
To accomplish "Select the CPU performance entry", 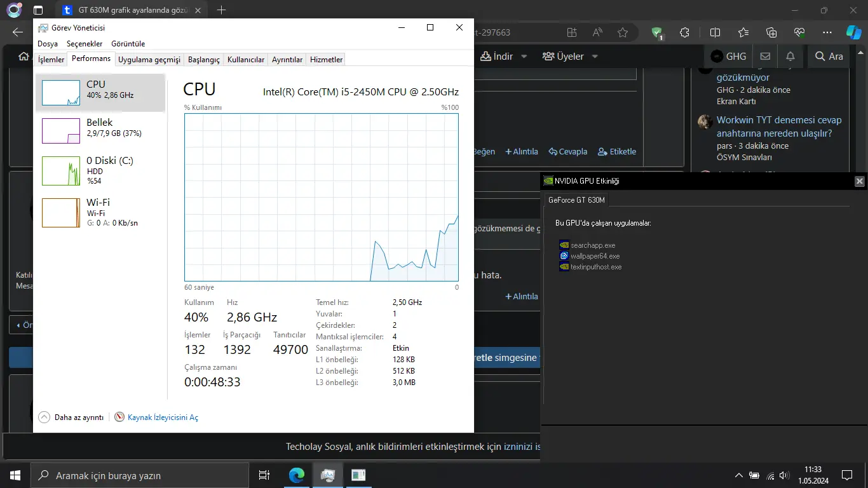I will click(100, 93).
